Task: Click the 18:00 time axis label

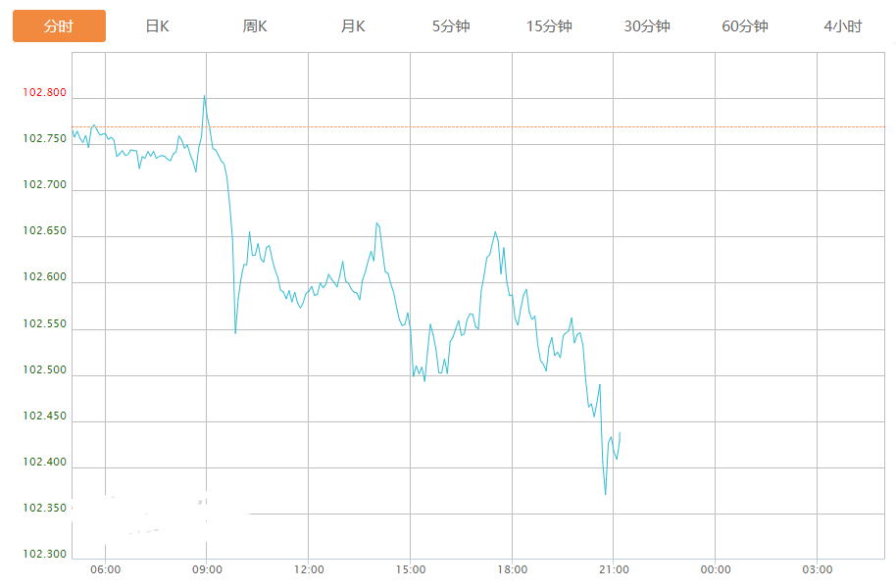Action: pos(512,569)
